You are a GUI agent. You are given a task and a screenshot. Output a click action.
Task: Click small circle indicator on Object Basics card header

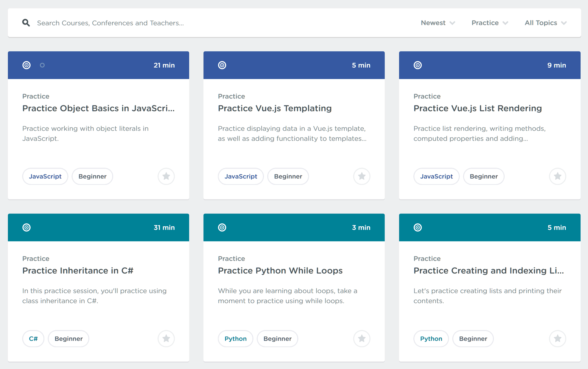(42, 65)
